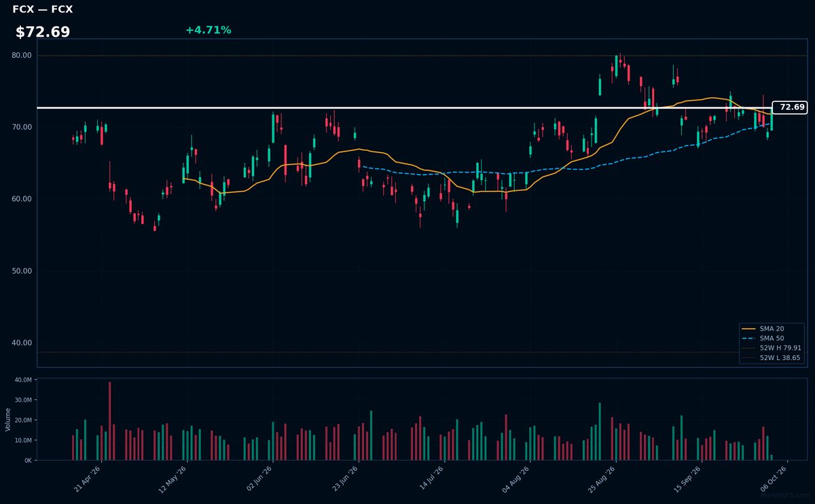Select the 52W H 79.91 legend entry
The width and height of the screenshot is (815, 504).
point(773,348)
